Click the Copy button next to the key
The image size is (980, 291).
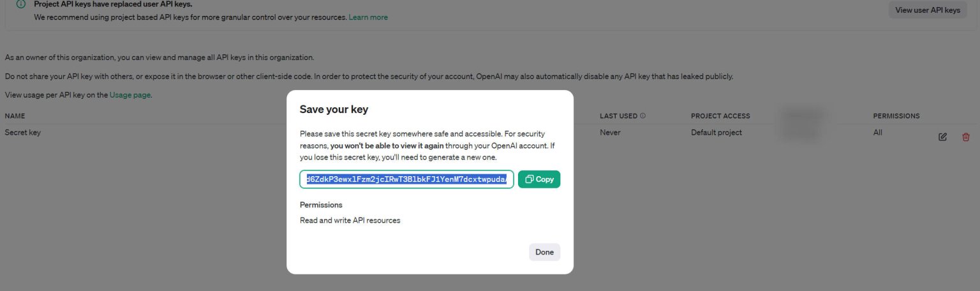click(538, 179)
